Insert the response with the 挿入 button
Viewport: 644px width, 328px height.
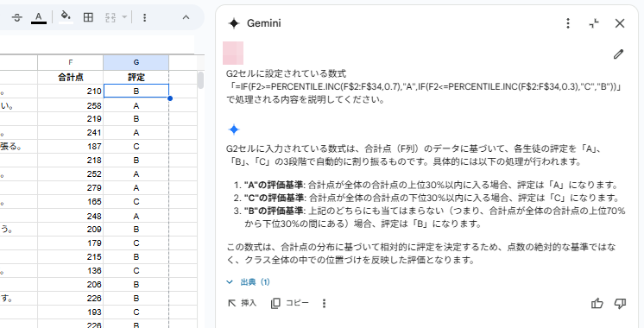point(242,303)
